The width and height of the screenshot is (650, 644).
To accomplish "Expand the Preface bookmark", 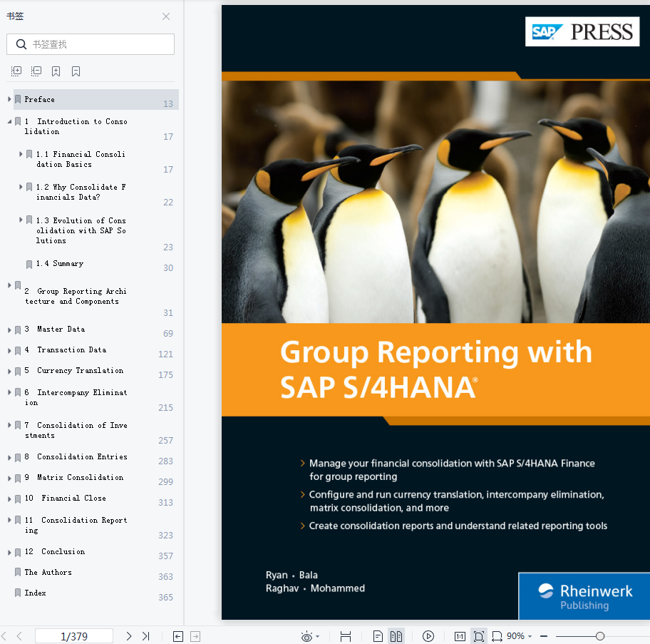I will point(9,99).
